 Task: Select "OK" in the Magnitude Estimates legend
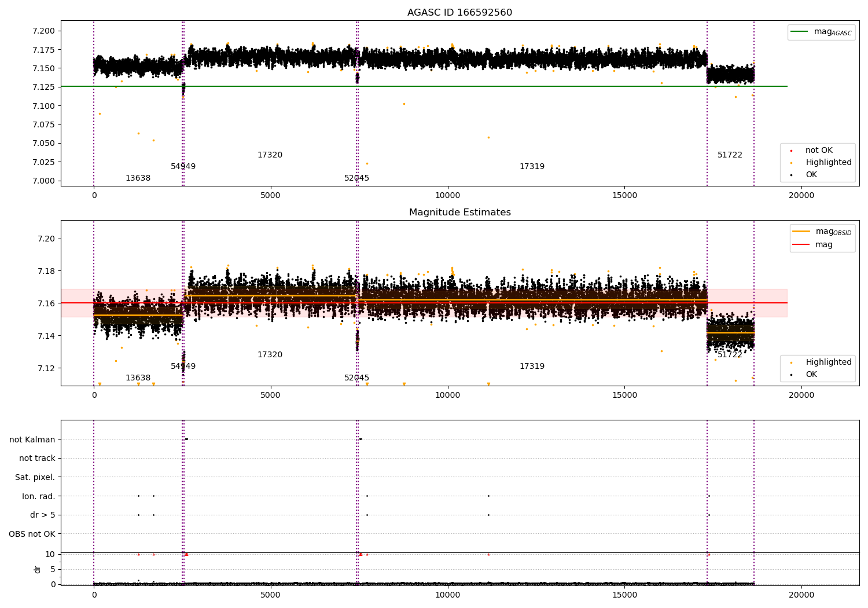tap(811, 375)
